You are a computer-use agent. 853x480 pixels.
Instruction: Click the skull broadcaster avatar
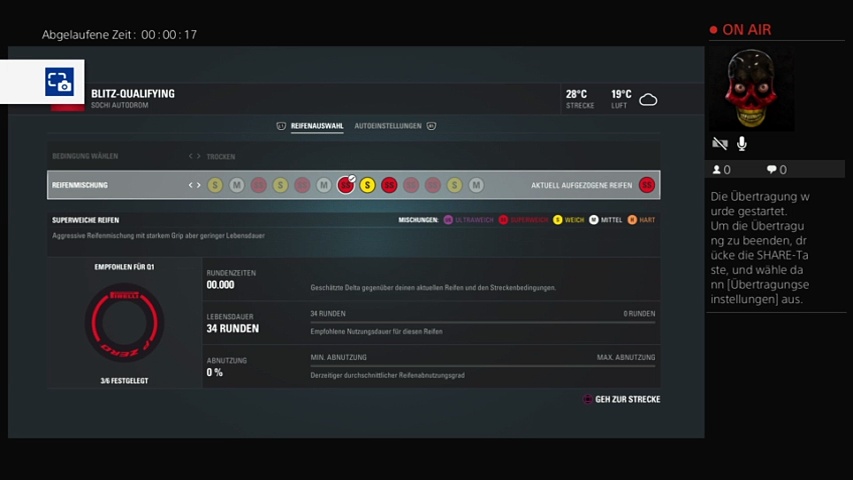pyautogui.click(x=750, y=88)
